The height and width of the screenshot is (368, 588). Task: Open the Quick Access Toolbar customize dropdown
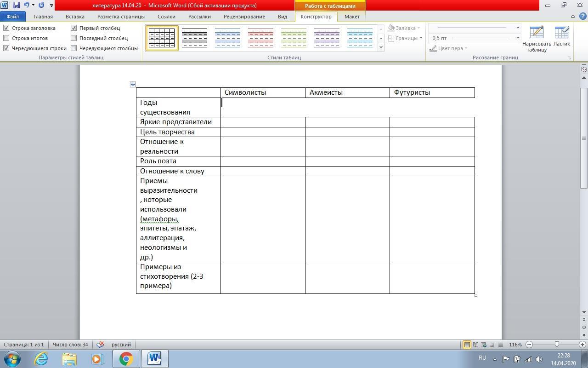click(x=51, y=6)
